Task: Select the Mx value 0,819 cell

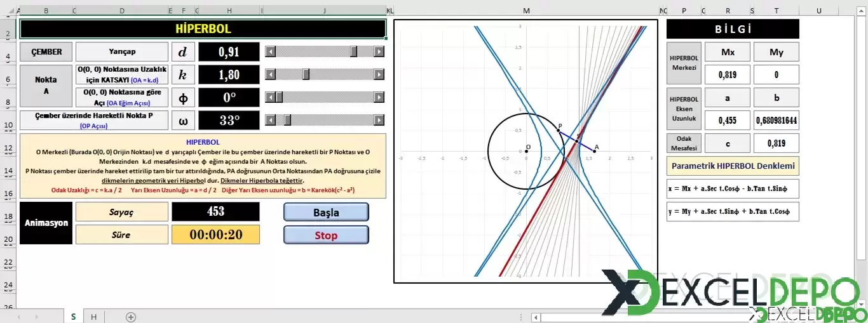Action: pos(728,75)
